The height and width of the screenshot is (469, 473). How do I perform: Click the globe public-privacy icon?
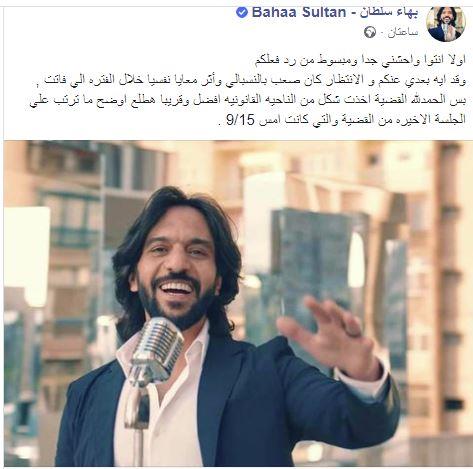coord(370,32)
